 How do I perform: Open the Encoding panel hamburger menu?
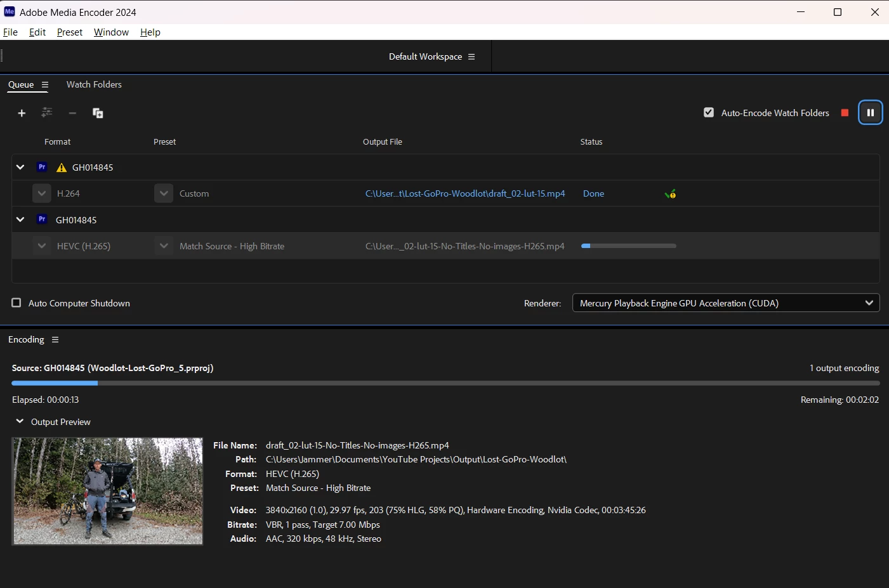click(55, 340)
